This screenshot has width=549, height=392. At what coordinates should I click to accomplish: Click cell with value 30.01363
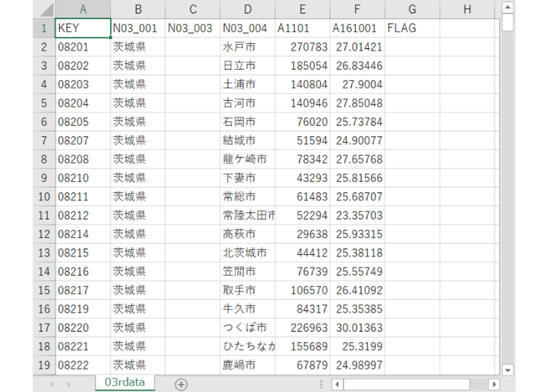point(357,328)
